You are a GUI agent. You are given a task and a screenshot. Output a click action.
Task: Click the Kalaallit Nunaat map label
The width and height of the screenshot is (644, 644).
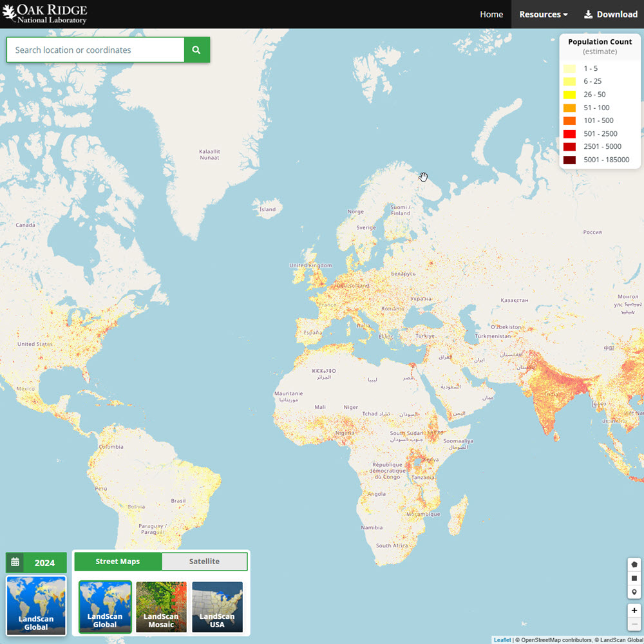coord(209,155)
